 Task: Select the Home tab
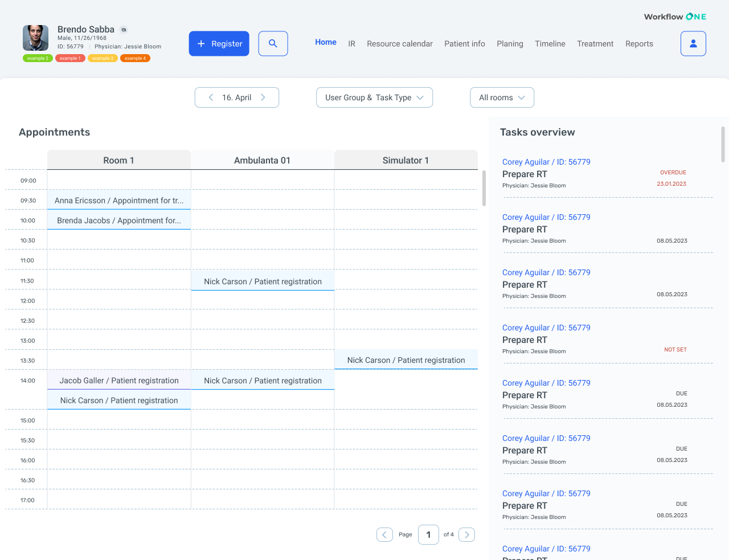point(326,42)
